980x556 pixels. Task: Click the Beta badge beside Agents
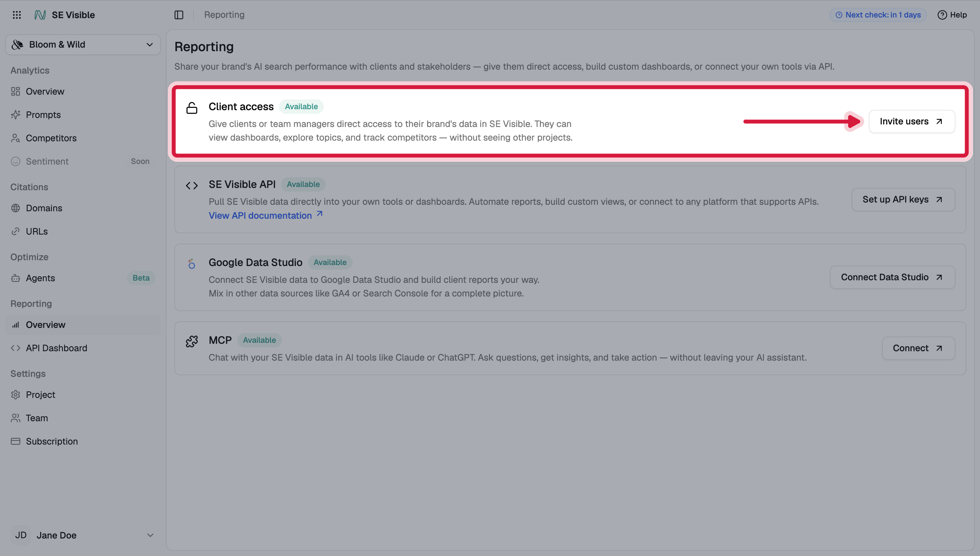coord(141,278)
